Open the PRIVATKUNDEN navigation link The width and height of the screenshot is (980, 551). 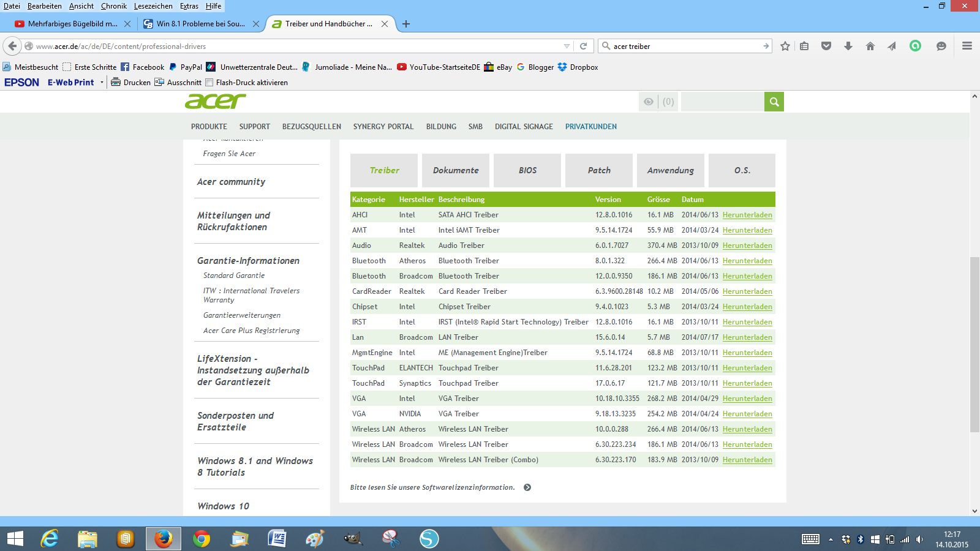click(x=591, y=127)
